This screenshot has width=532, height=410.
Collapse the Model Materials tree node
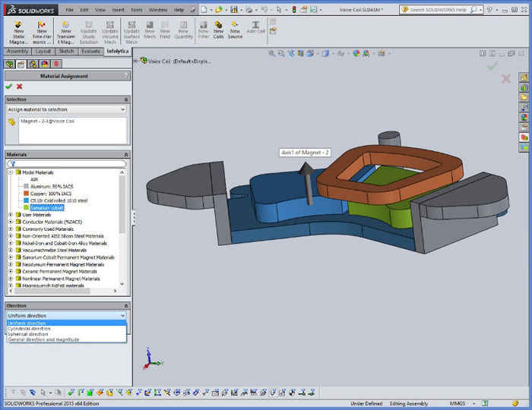pyautogui.click(x=10, y=172)
